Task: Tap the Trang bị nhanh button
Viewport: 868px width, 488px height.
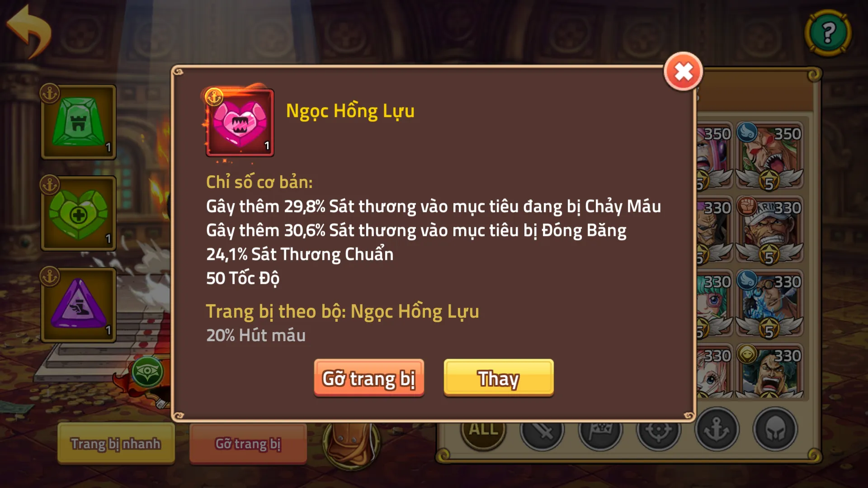Action: 116,444
